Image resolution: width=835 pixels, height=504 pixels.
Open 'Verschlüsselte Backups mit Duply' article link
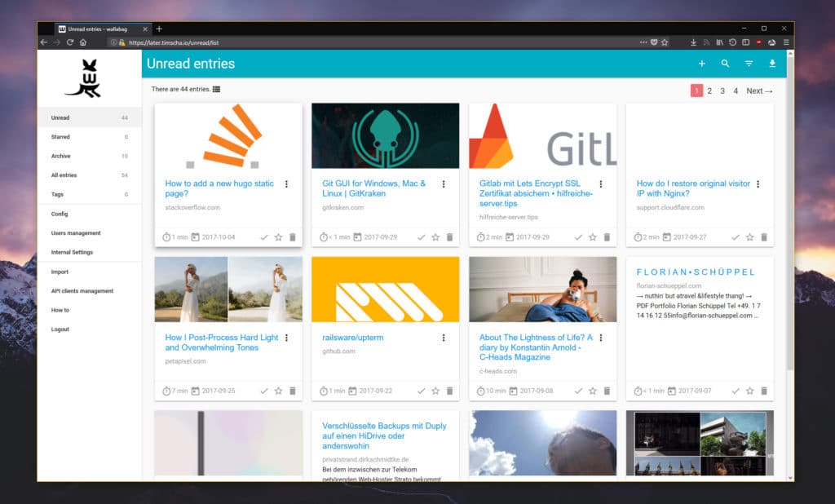point(384,435)
